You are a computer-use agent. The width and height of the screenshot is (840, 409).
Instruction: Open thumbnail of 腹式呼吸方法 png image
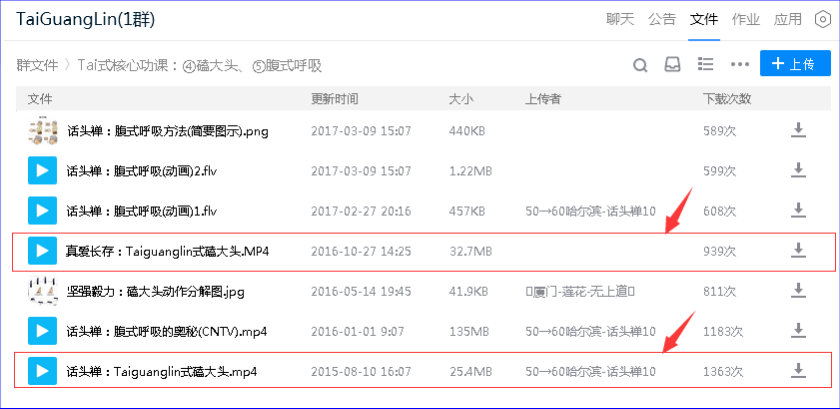(42, 130)
